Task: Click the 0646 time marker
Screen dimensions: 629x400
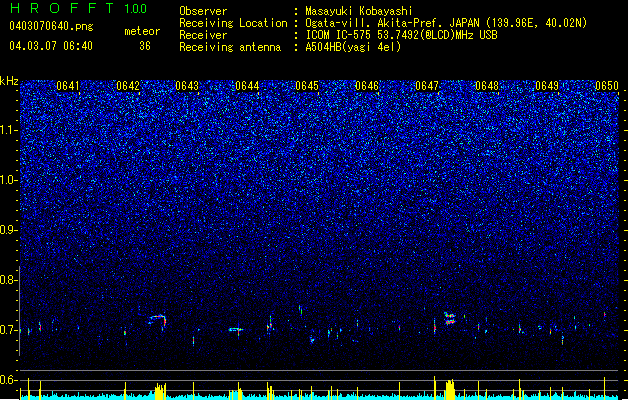Action: pyautogui.click(x=367, y=86)
